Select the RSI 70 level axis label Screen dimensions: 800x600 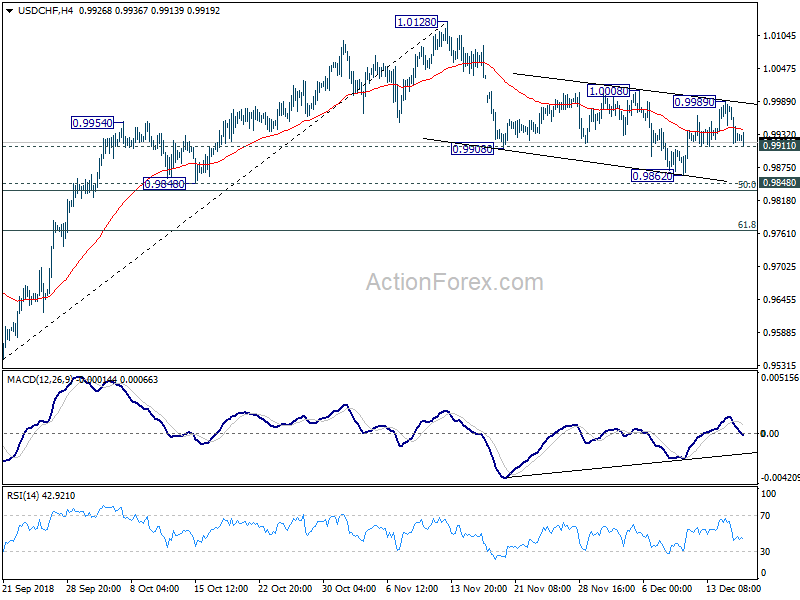[765, 516]
